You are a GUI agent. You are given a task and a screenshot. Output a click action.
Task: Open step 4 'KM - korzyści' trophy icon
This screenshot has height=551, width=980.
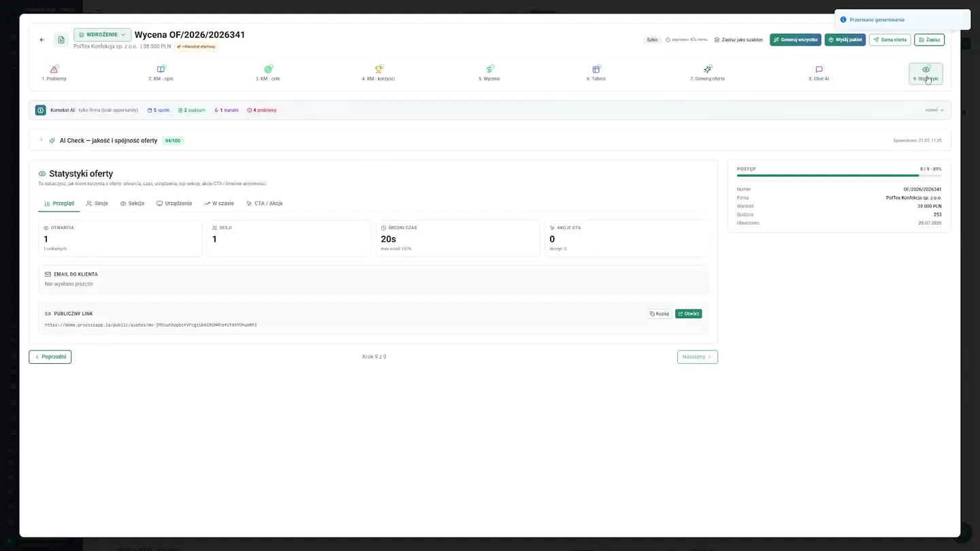tap(378, 69)
